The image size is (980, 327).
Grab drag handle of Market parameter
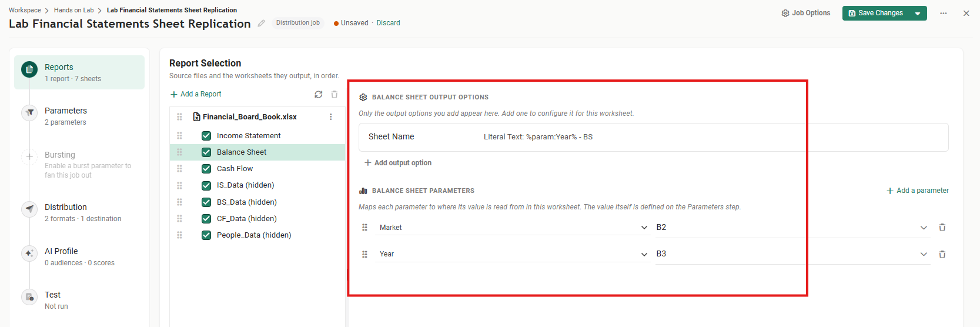click(364, 228)
